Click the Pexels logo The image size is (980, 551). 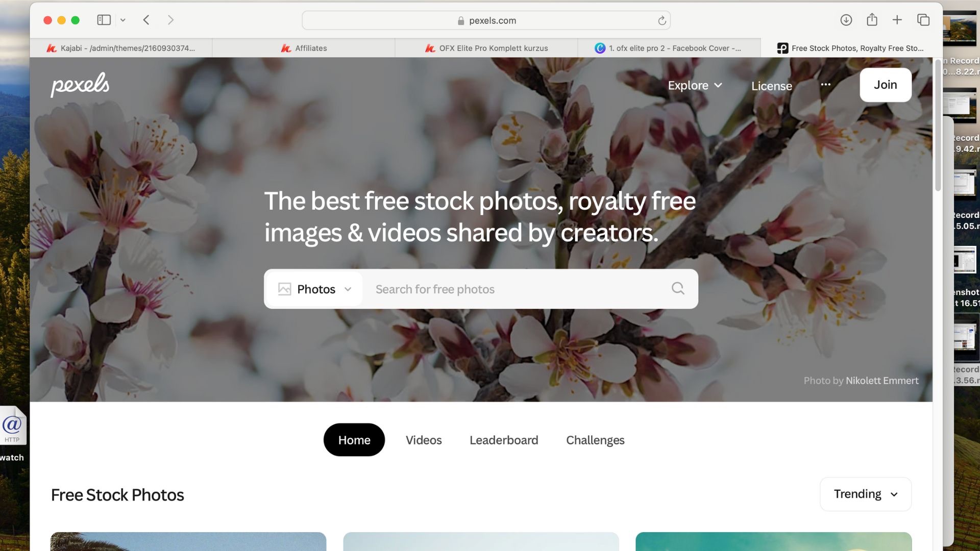click(80, 85)
